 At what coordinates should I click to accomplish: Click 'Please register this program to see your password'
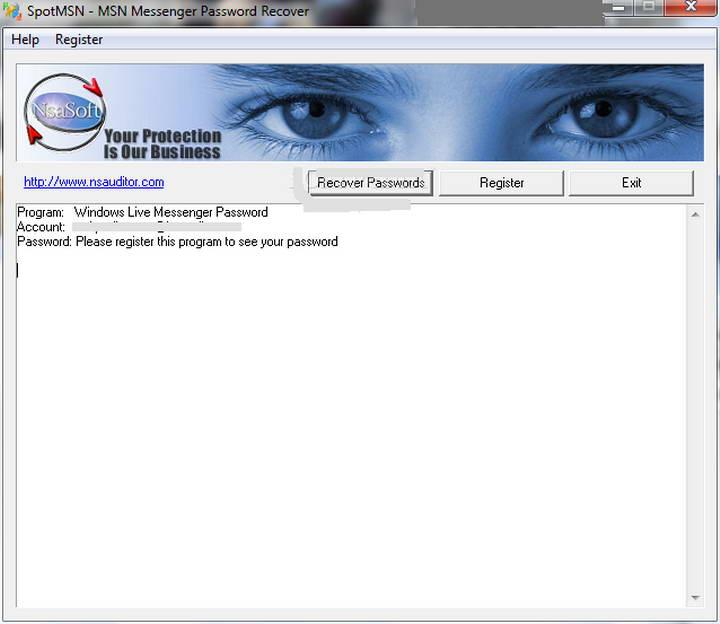click(207, 242)
